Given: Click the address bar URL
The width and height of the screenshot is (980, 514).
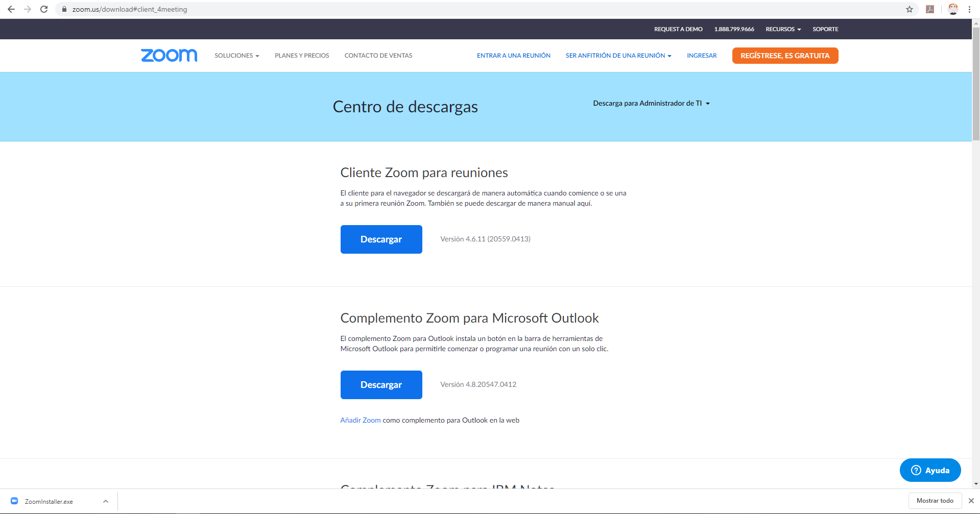Looking at the screenshot, I should tap(130, 9).
